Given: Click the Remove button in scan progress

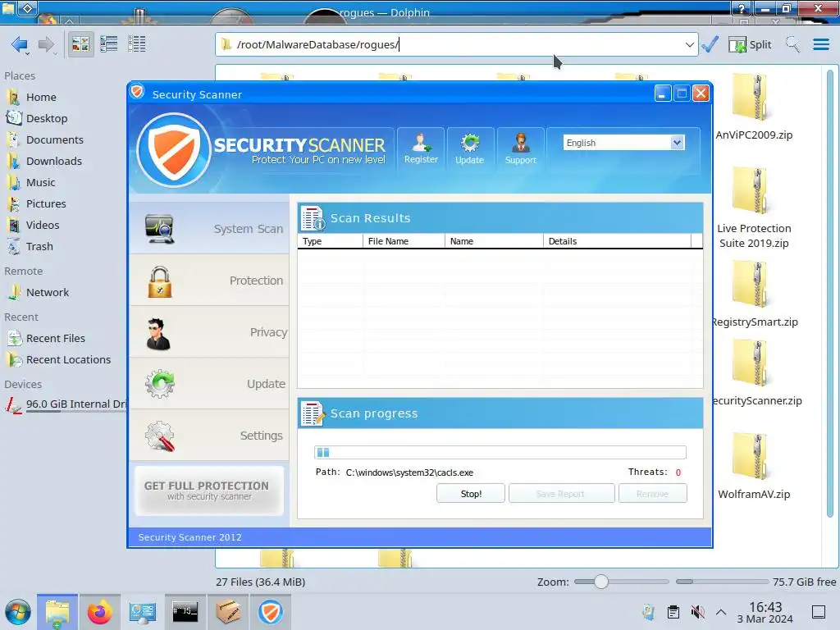Looking at the screenshot, I should tap(652, 493).
